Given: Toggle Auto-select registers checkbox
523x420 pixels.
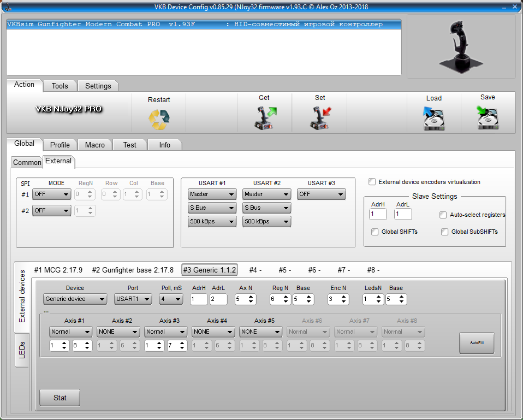Looking at the screenshot, I should click(x=443, y=215).
